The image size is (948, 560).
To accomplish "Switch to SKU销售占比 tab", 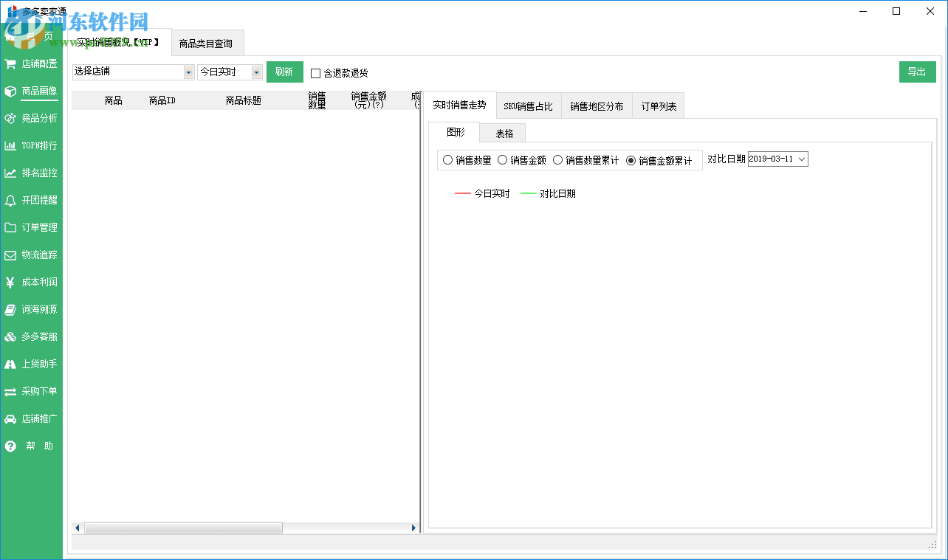I will coord(528,106).
